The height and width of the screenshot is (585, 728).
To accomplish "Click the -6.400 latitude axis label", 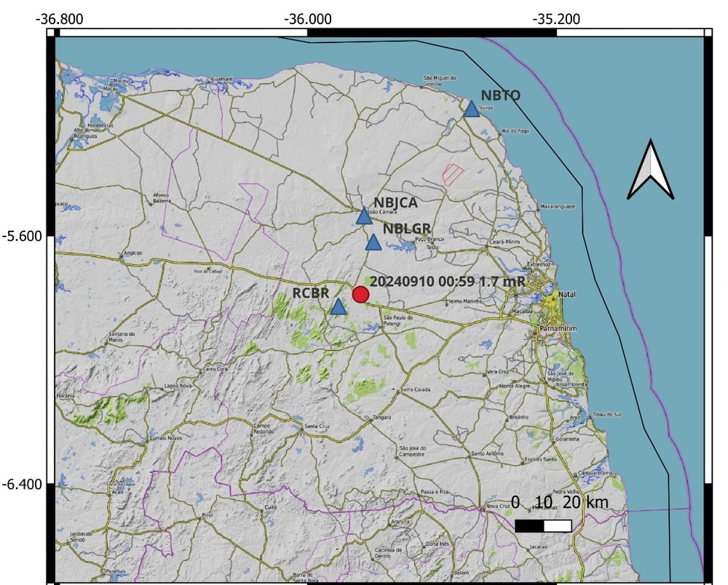I will [x=21, y=485].
